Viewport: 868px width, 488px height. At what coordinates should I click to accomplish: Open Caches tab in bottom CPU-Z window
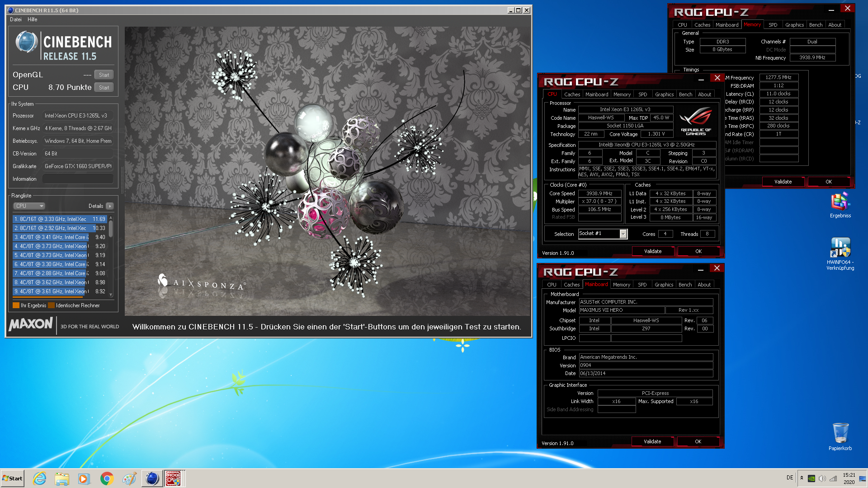pos(571,285)
